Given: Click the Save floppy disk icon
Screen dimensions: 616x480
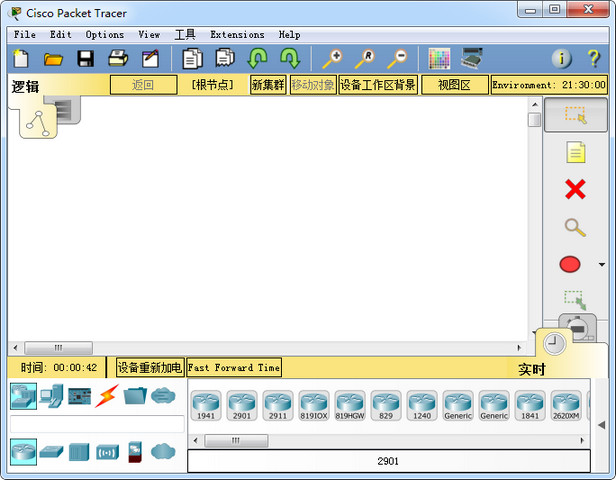Looking at the screenshot, I should (x=85, y=59).
